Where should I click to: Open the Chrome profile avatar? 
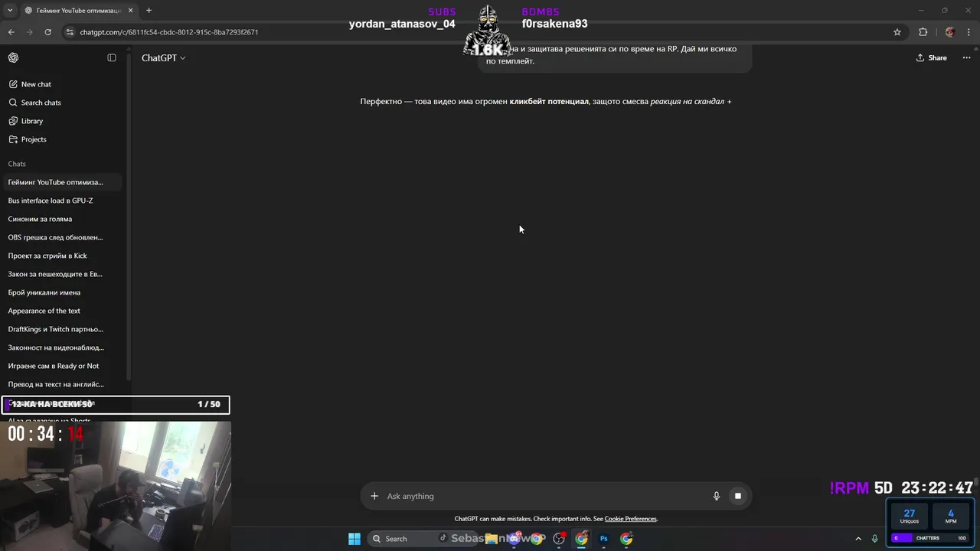[950, 32]
